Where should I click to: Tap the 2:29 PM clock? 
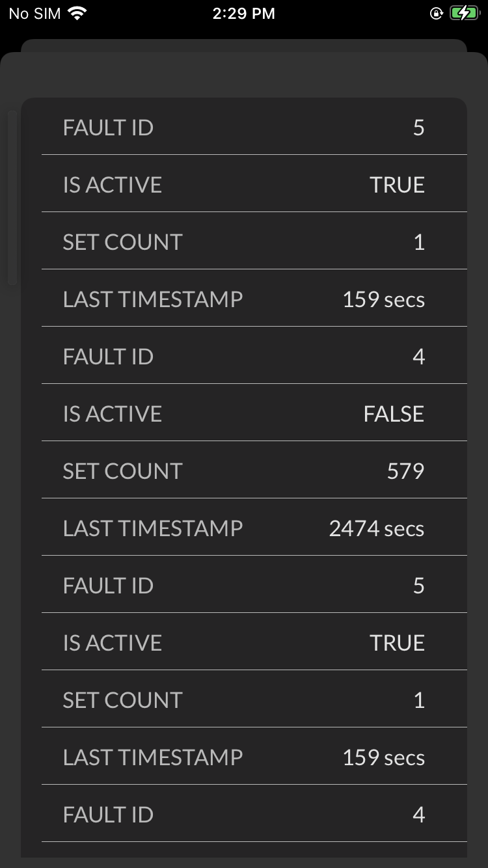[244, 14]
